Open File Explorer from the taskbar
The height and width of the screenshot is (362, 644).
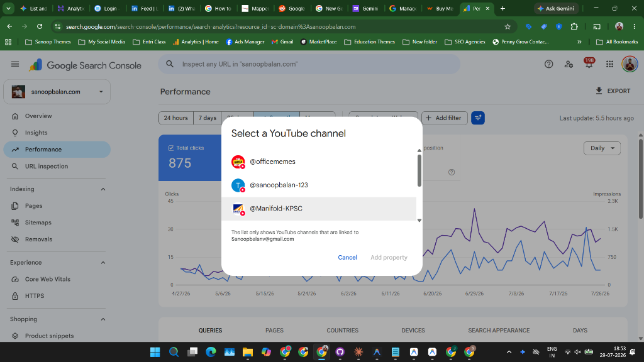(x=248, y=352)
